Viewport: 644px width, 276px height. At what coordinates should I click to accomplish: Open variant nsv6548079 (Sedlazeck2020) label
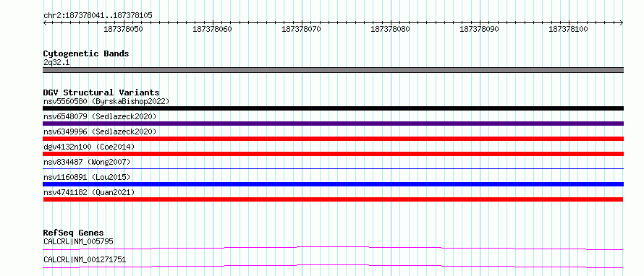coord(100,116)
